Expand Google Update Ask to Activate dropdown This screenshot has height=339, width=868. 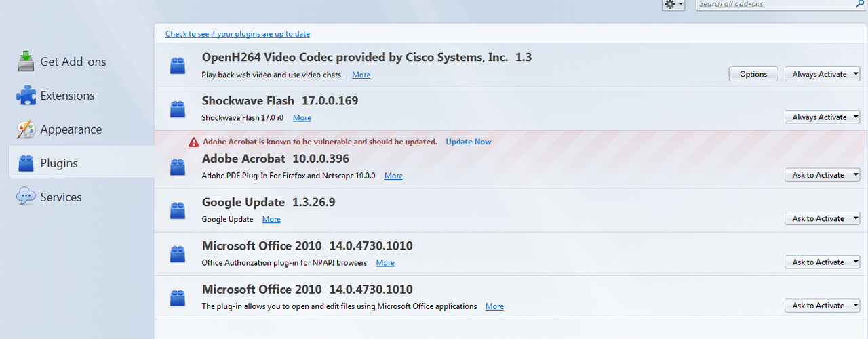pos(822,218)
